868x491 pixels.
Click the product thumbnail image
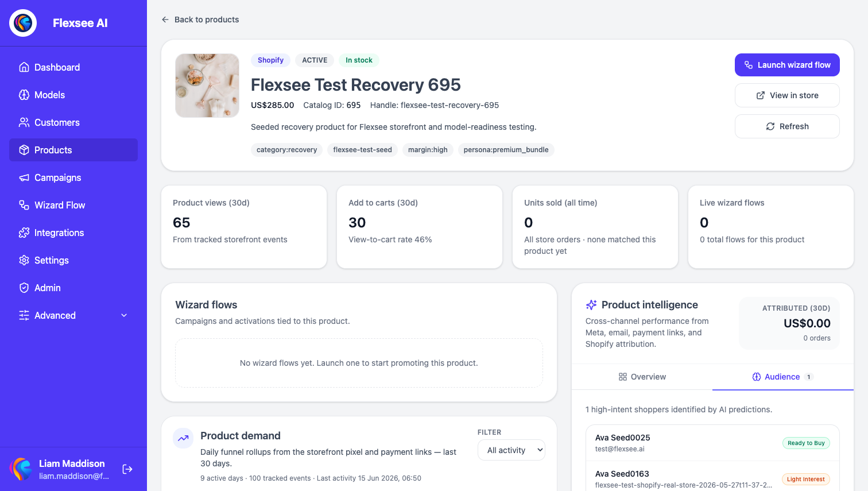pyautogui.click(x=207, y=86)
